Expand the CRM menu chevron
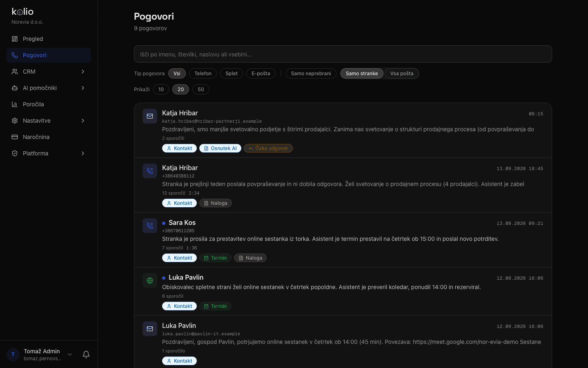Viewport: 588px width, 368px height. coord(83,72)
